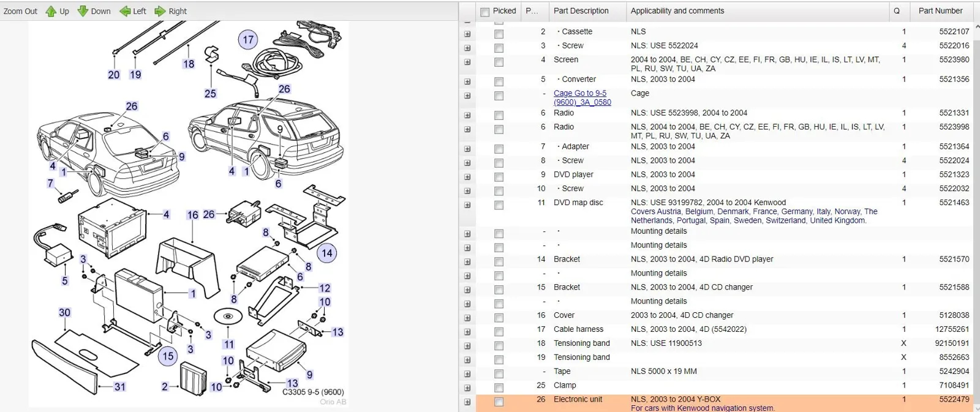980x412 pixels.
Task: Toggle the Picked checkbox in the column header
Action: 485,12
